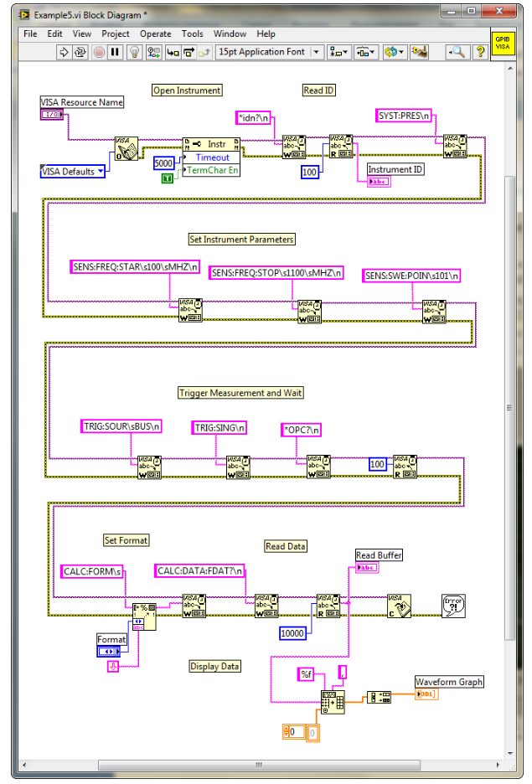Open the Help menu
This screenshot has height=784, width=532.
(266, 34)
